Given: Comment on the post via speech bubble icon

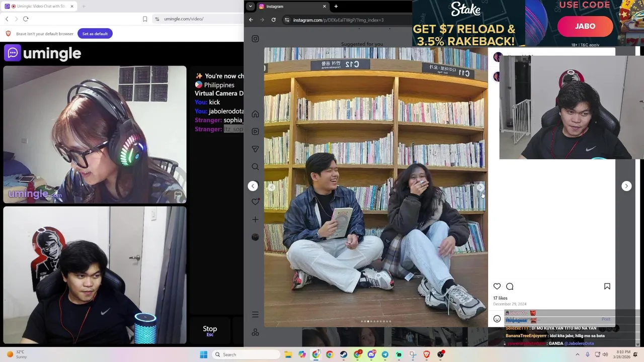Looking at the screenshot, I should pyautogui.click(x=510, y=286).
